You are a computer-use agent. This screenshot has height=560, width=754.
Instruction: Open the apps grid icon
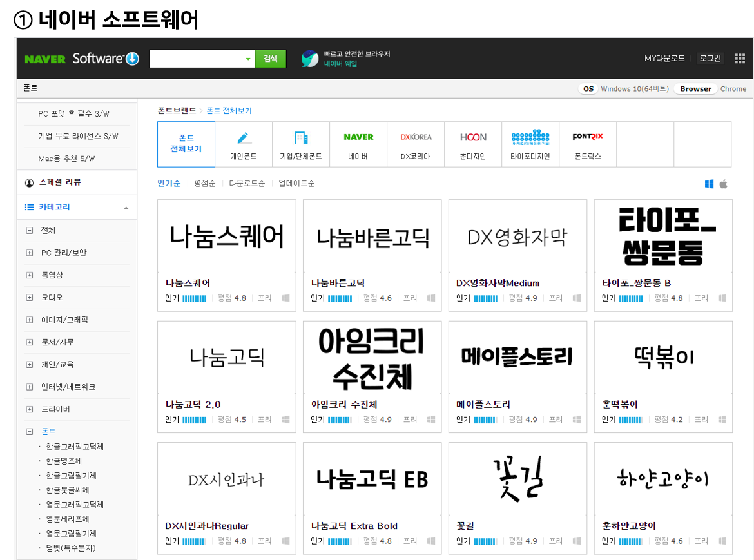click(x=740, y=59)
